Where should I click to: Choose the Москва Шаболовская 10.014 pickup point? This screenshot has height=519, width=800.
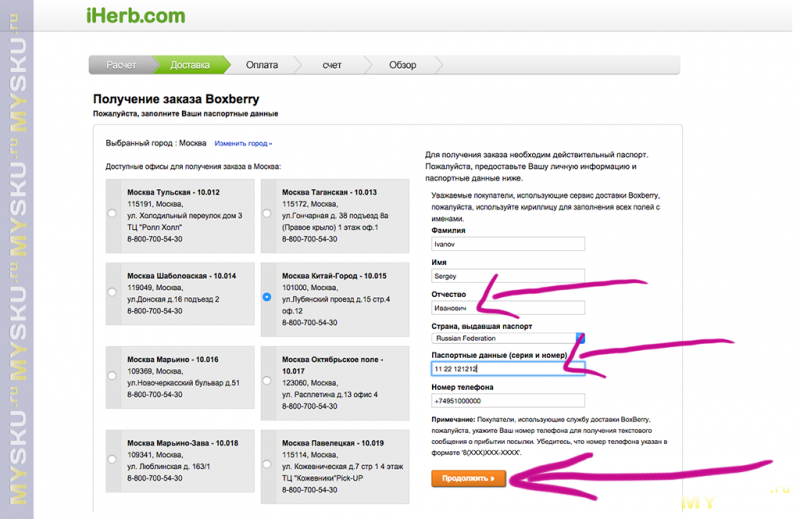pyautogui.click(x=112, y=292)
